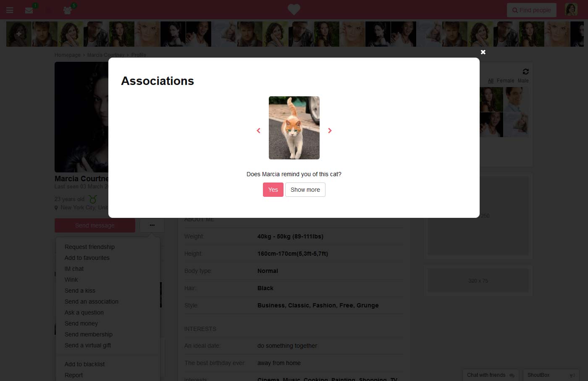Choose Ask a question
588x381 pixels.
(84, 312)
